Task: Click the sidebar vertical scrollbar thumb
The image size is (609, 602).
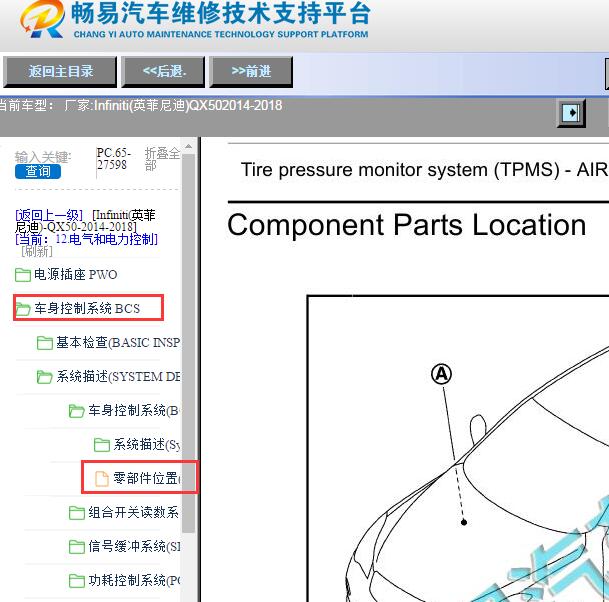Action: [x=188, y=343]
